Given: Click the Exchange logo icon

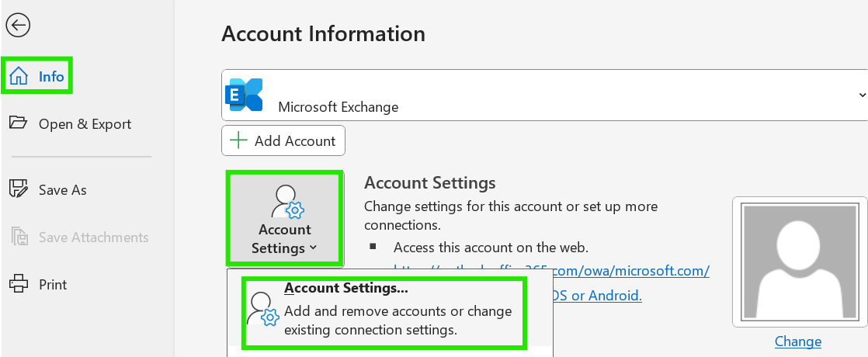Looking at the screenshot, I should [x=244, y=95].
